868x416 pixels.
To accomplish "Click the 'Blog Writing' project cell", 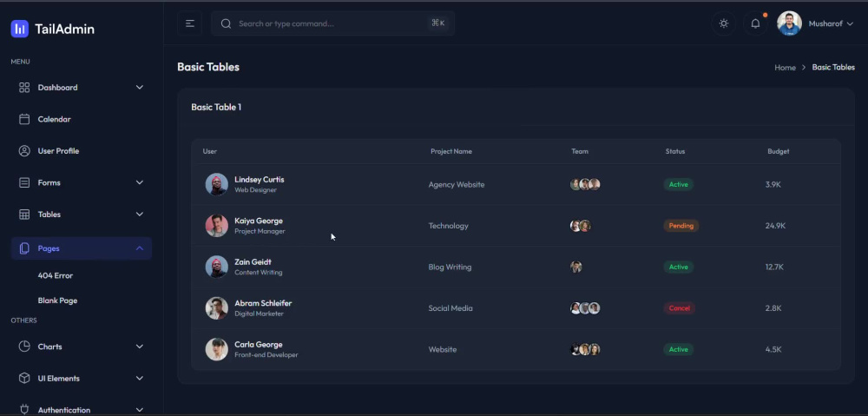I will (450, 267).
